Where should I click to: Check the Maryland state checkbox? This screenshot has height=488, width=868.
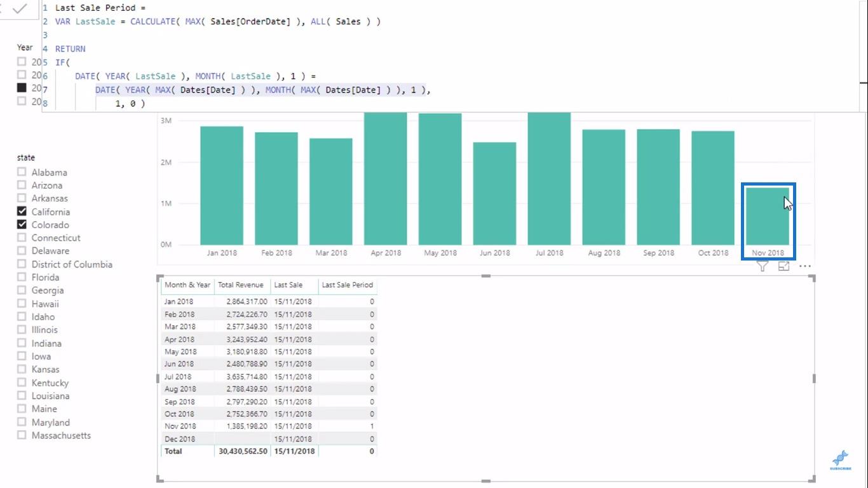(22, 422)
